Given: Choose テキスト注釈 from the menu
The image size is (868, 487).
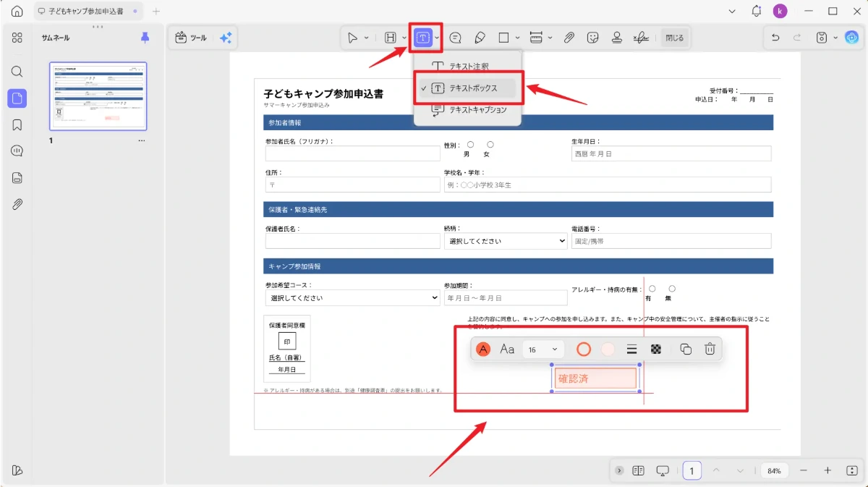Looking at the screenshot, I should click(467, 66).
